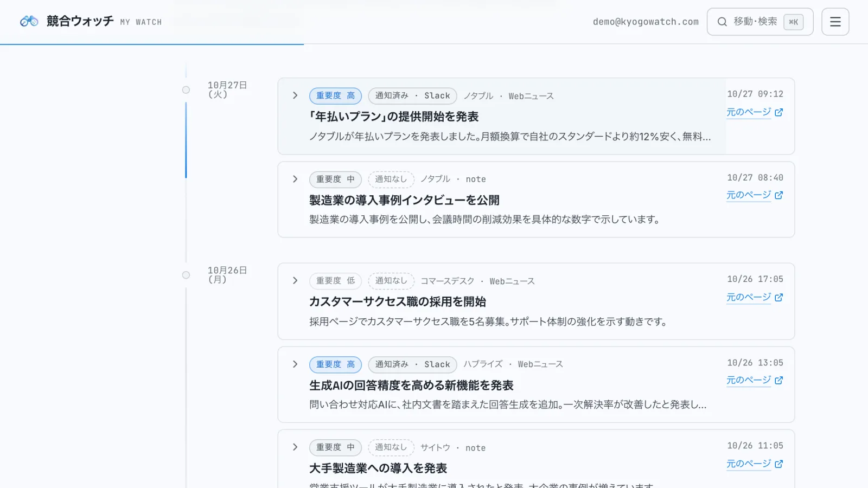Select headline 製造業の導入事例インタビューを公開
The image size is (868, 488).
pos(404,200)
